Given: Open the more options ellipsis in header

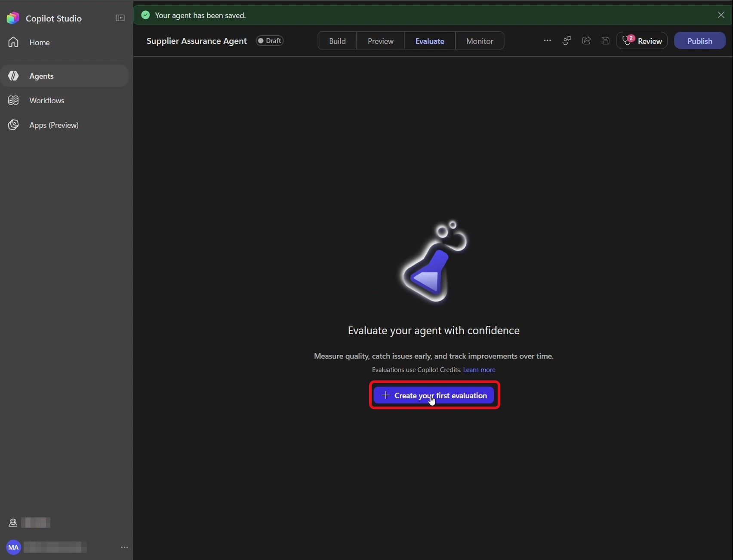Looking at the screenshot, I should coord(547,40).
